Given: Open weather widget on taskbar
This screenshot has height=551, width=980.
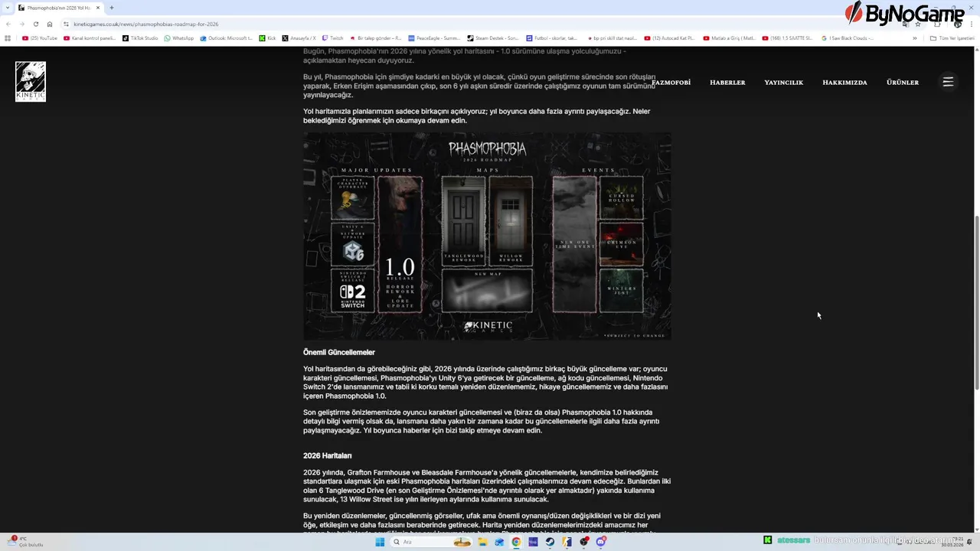Looking at the screenshot, I should point(24,542).
